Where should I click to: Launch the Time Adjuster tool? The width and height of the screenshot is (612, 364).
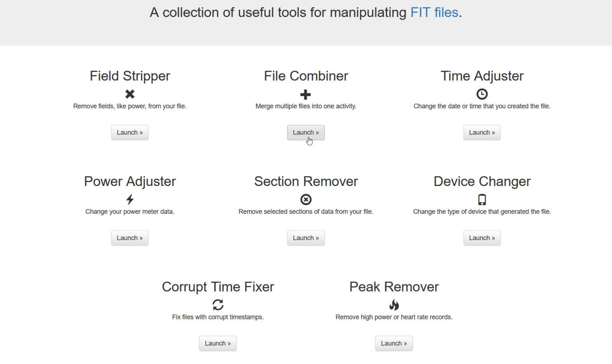(482, 133)
